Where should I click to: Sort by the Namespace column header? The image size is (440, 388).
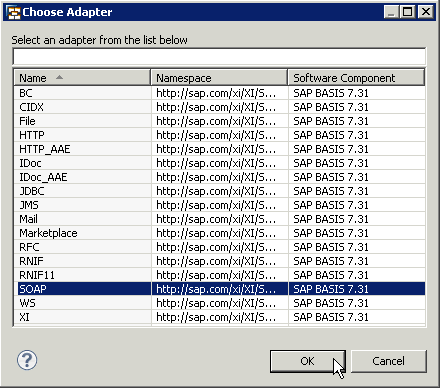pos(219,78)
